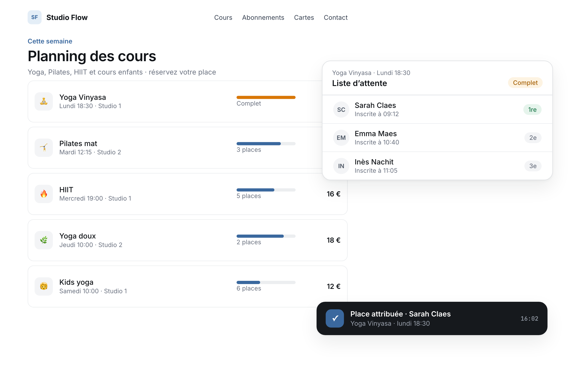Click the 16:02 timestamp in the notification

tap(529, 319)
